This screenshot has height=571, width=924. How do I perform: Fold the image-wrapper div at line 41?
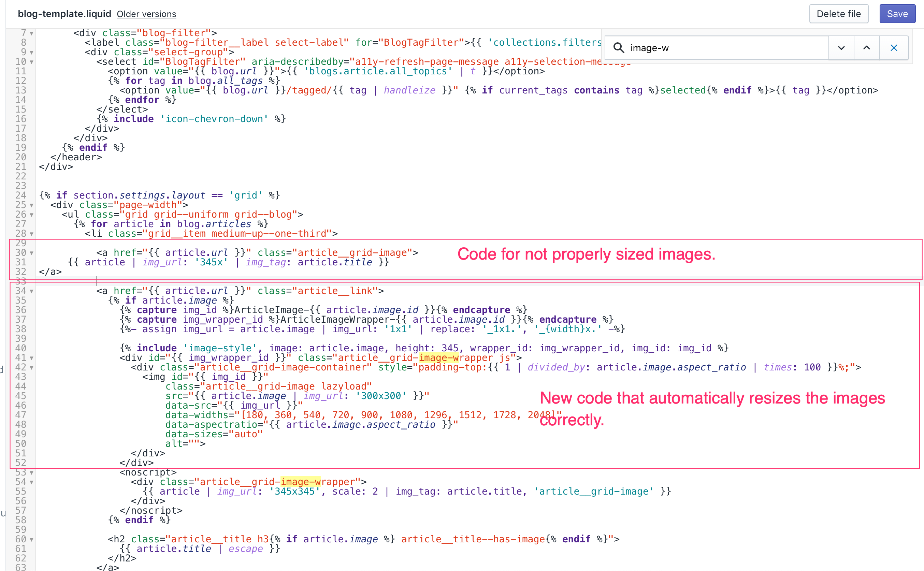[32, 358]
